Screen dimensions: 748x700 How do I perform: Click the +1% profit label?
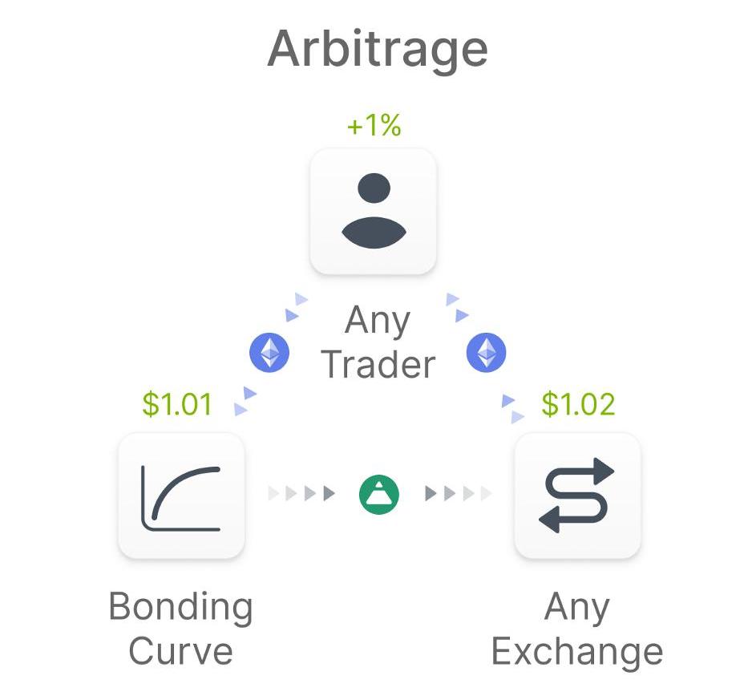click(374, 126)
